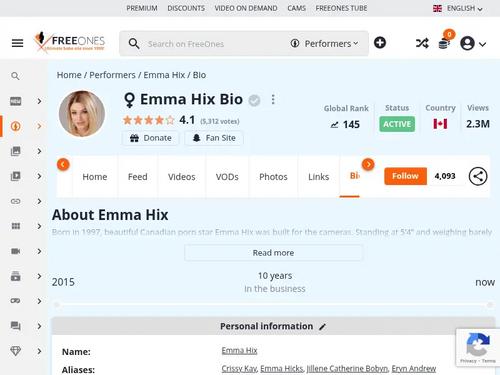Open the user account avatar icon
The height and width of the screenshot is (375, 500).
(x=467, y=43)
